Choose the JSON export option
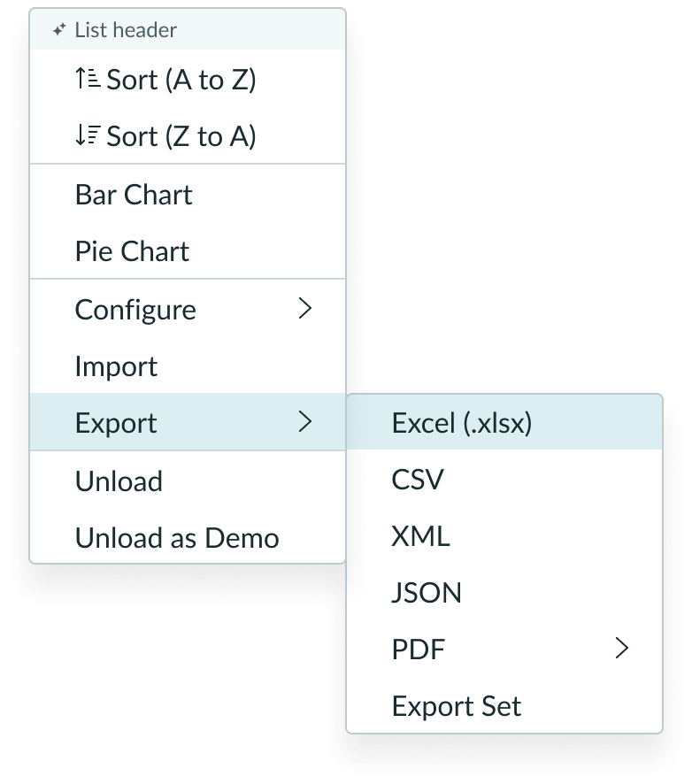 coord(427,592)
